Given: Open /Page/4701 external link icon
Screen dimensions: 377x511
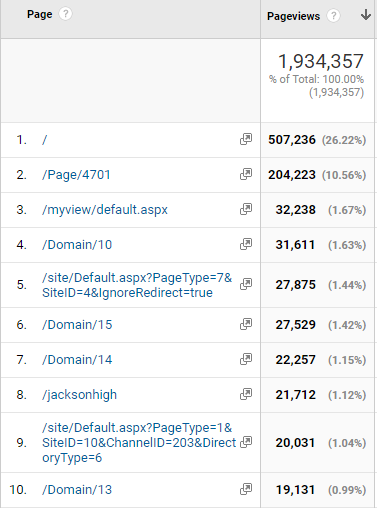Looking at the screenshot, I should pos(246,174).
